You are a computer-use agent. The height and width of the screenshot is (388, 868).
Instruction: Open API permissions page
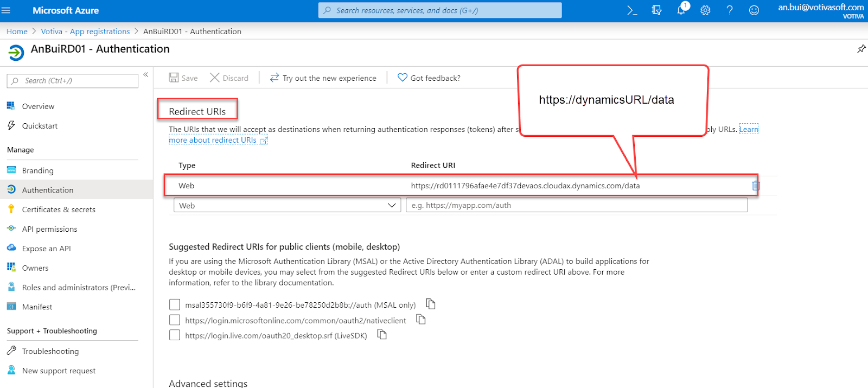click(49, 229)
